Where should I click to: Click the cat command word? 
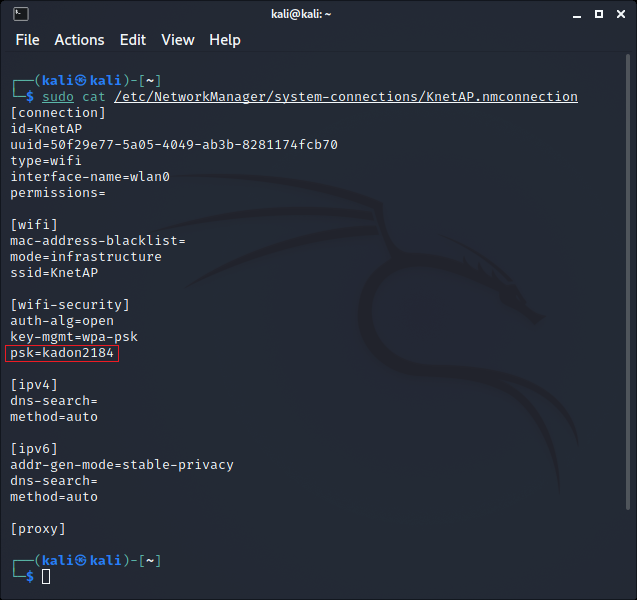tap(94, 97)
